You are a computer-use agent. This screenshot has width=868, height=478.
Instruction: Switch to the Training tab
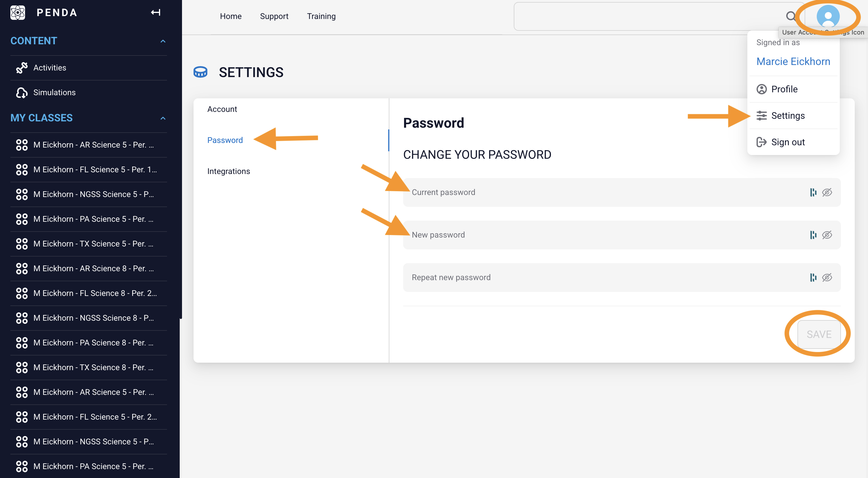[x=321, y=16]
